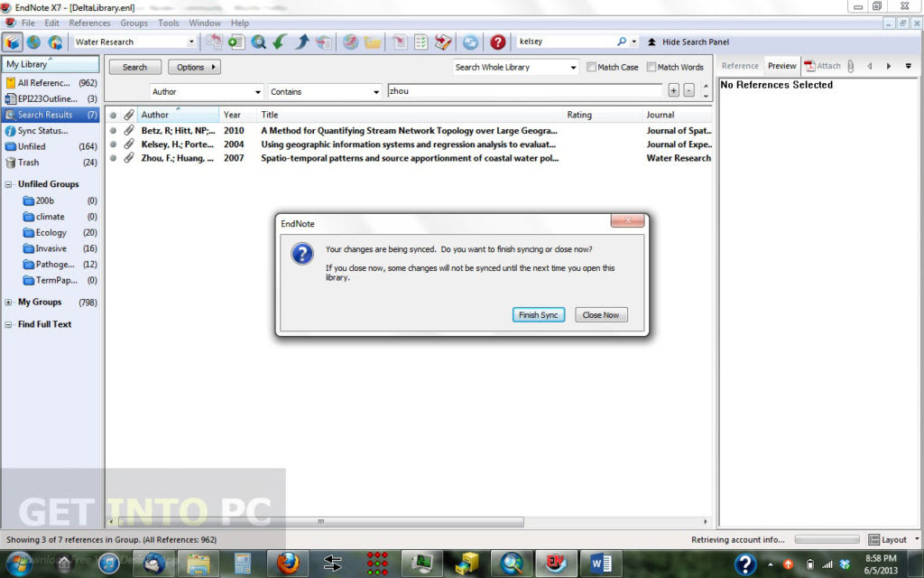Open Online Search magnifier-globe icon
Image resolution: width=924 pixels, height=578 pixels.
(x=258, y=42)
